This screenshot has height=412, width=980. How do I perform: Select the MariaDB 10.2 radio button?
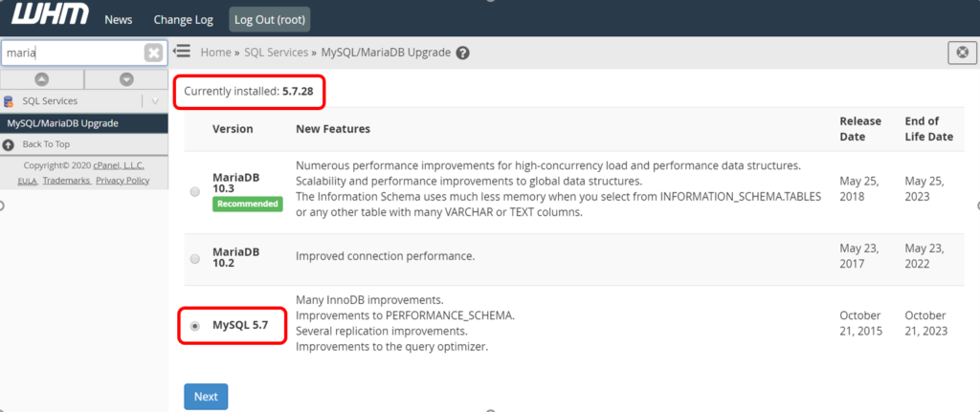coord(195,258)
